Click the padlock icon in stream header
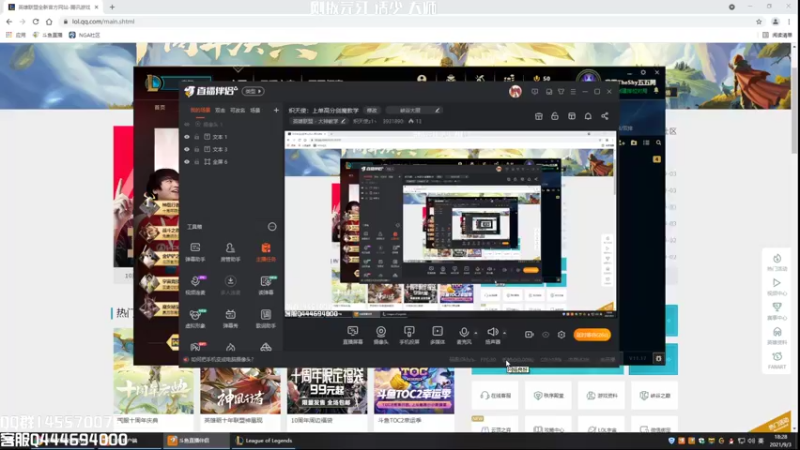Viewport: 800px width, 450px height. (x=555, y=116)
